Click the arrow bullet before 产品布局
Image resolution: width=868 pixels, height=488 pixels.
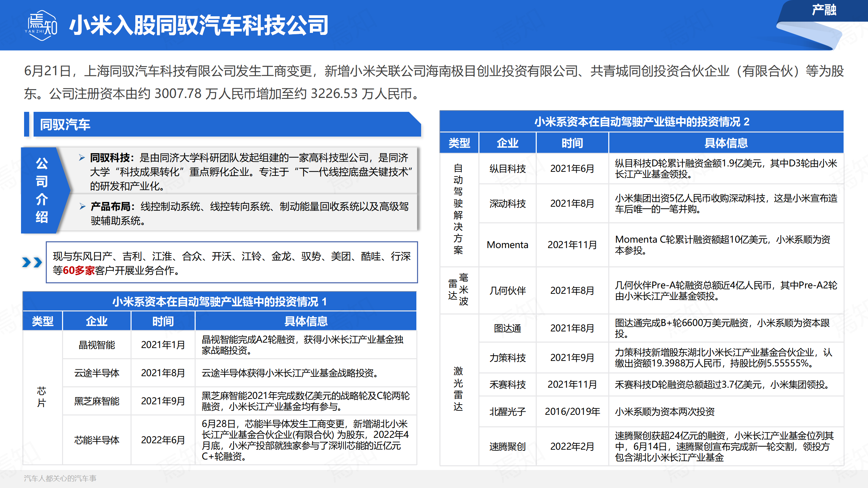pyautogui.click(x=82, y=206)
